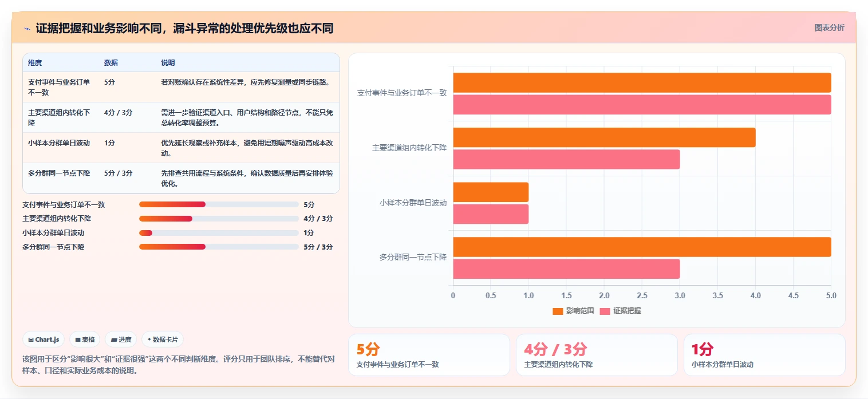The height and width of the screenshot is (399, 868).
Task: Click the orange bar for 小样本分群单日波动
Action: pyautogui.click(x=491, y=192)
